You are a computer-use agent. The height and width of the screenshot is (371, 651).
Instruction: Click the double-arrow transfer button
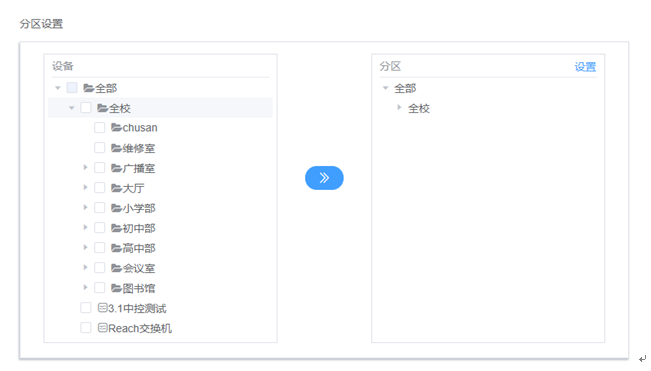click(x=324, y=178)
